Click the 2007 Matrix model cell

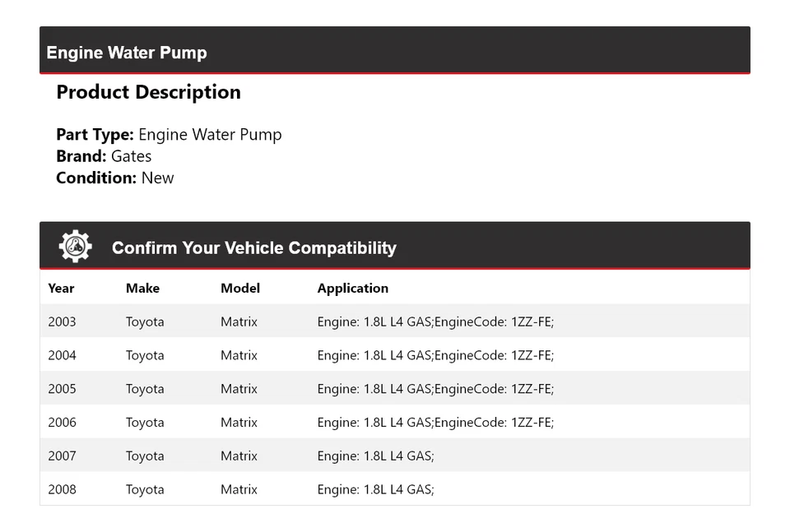point(239,456)
